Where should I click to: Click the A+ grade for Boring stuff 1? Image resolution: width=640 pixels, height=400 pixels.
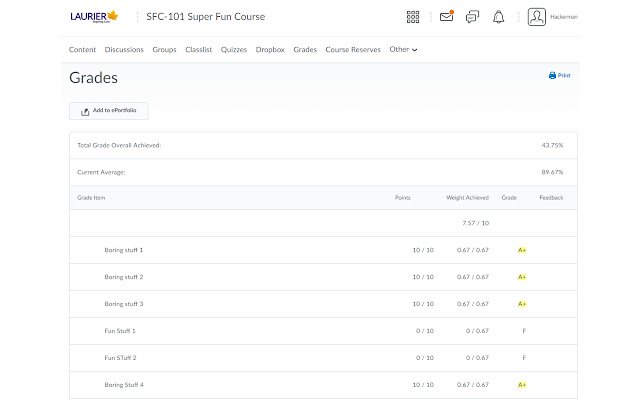tap(522, 250)
